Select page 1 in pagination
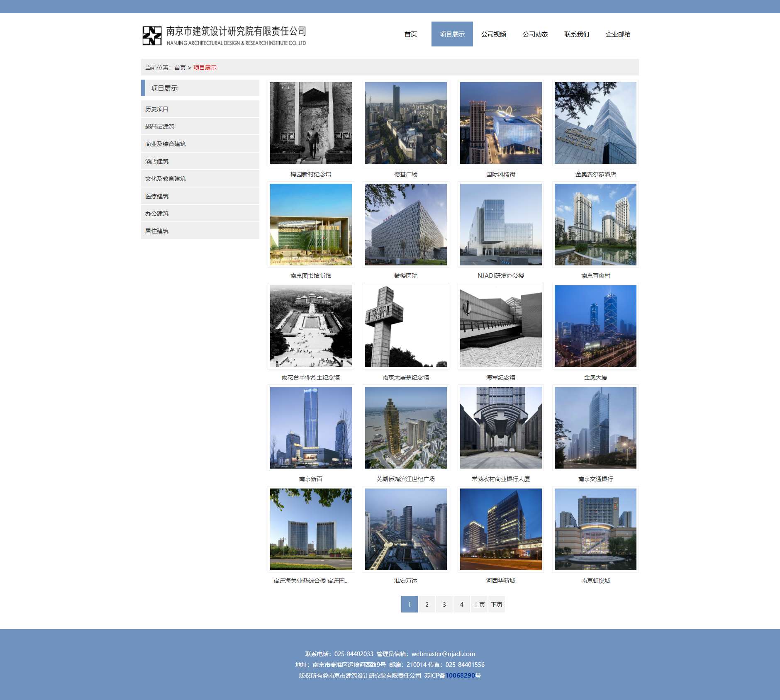Screen dimensions: 780x700 pos(409,604)
